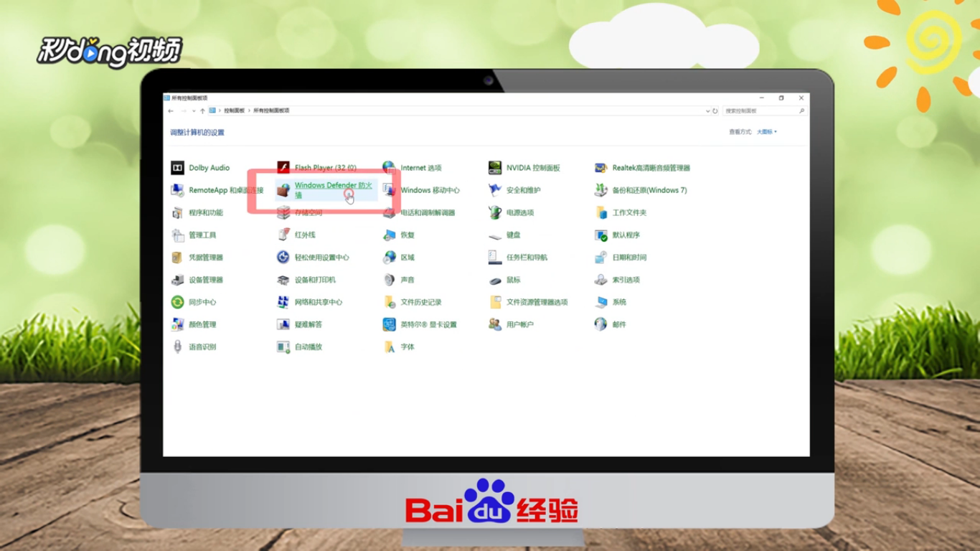This screenshot has height=551, width=980.
Task: Open 语音识别 microphone icon
Action: click(x=177, y=347)
